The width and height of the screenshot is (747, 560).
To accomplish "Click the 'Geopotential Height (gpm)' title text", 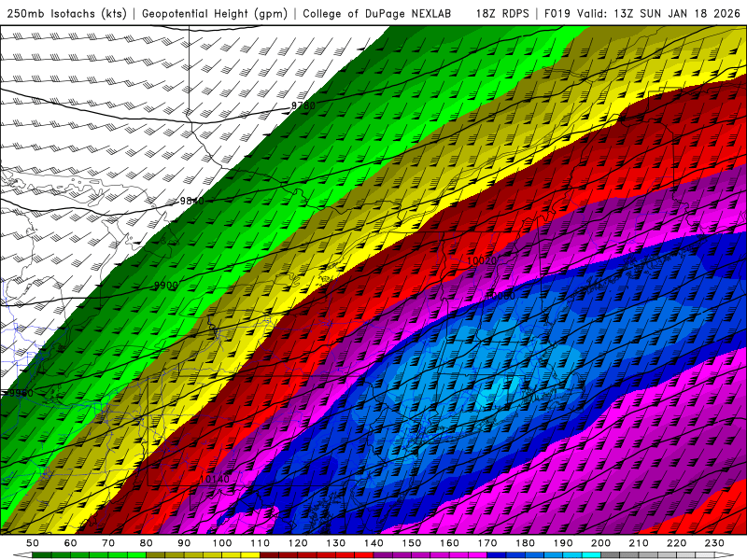I will tap(215, 13).
